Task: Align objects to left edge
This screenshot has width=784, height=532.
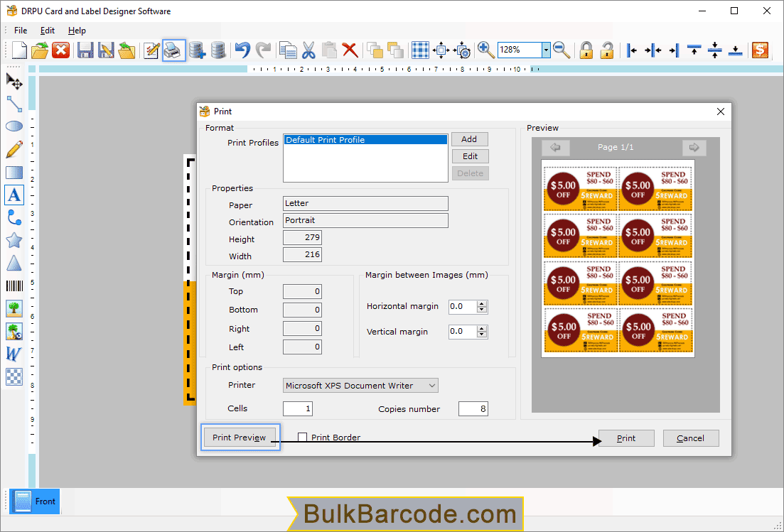Action: (632, 50)
